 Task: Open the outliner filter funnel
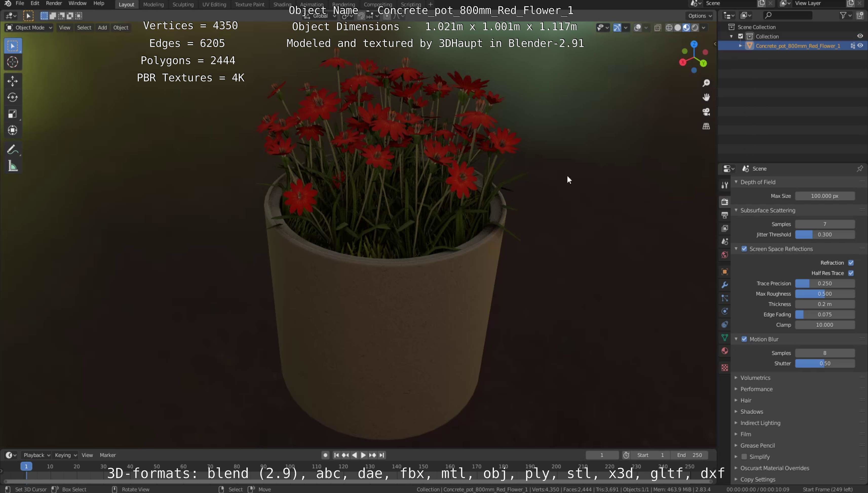(x=843, y=15)
